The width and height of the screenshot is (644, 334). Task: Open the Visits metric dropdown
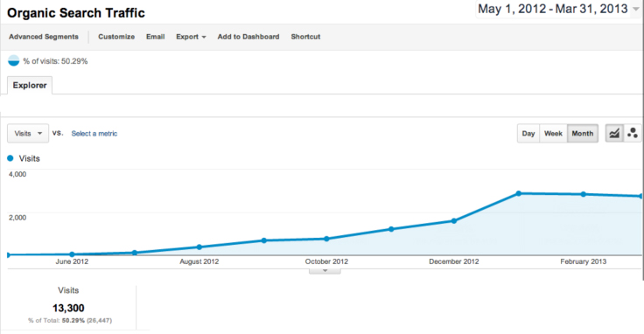click(x=28, y=134)
